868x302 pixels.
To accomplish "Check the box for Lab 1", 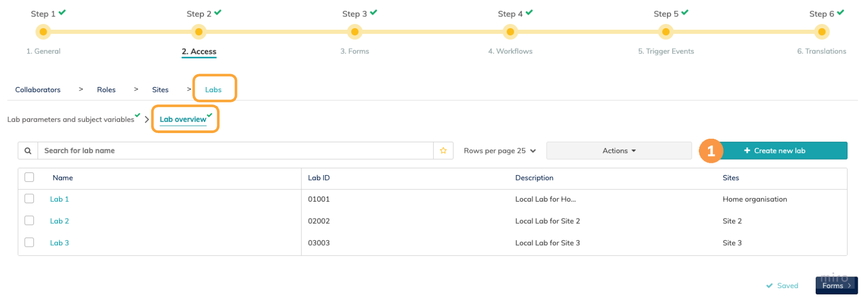I will pos(29,199).
